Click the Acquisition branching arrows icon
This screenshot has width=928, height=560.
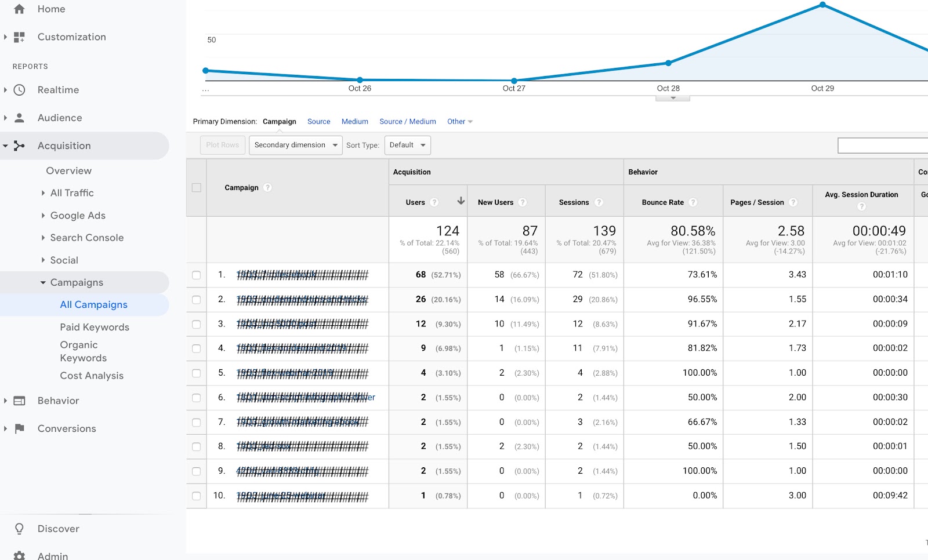[x=19, y=146]
